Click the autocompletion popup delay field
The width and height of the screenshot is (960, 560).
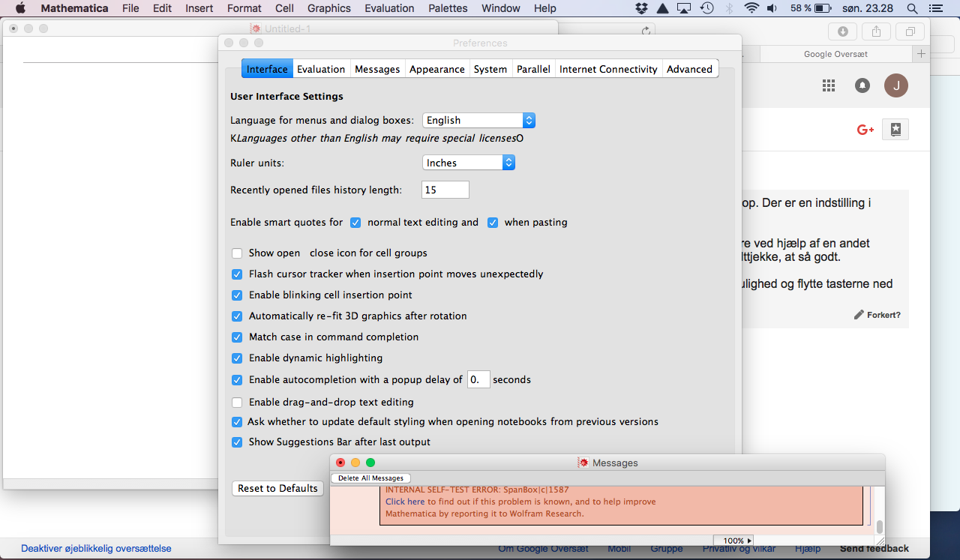478,379
